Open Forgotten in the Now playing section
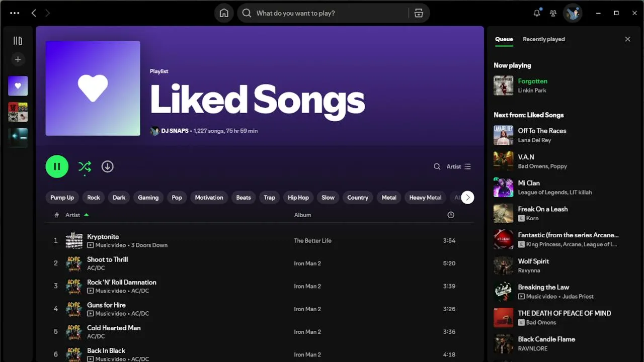Viewport: 644px width, 362px height. 533,81
